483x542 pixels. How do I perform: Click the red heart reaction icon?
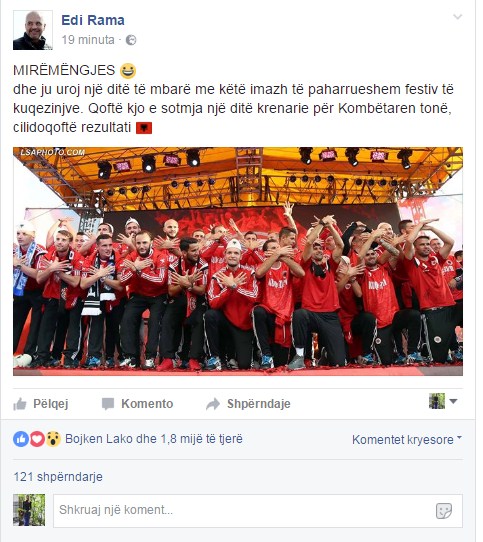tap(37, 439)
